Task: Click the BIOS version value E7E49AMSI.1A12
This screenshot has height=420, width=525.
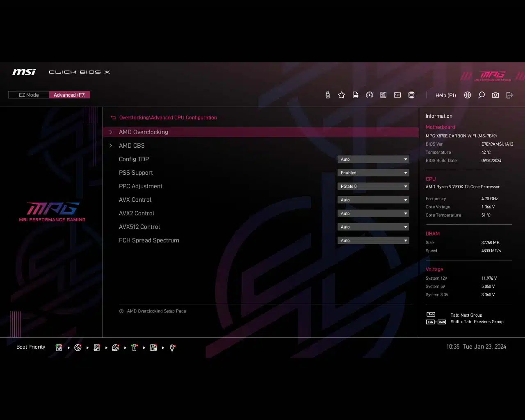Action: pyautogui.click(x=497, y=144)
